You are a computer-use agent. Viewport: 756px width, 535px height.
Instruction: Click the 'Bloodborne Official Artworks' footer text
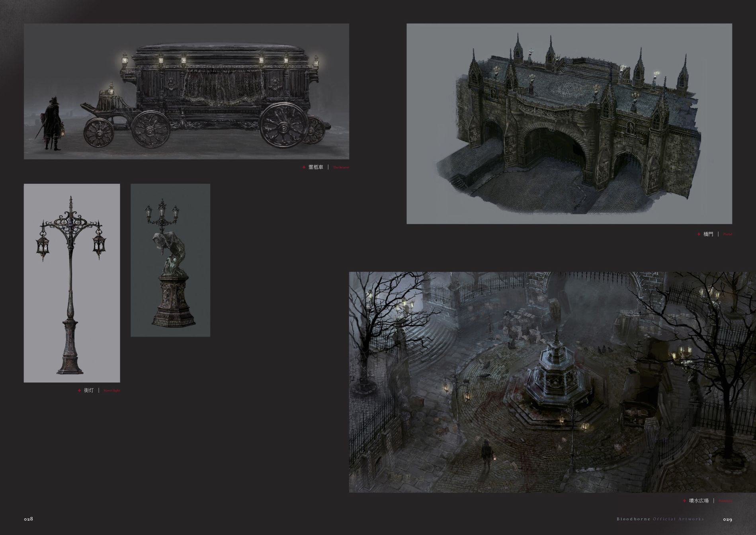point(660,519)
